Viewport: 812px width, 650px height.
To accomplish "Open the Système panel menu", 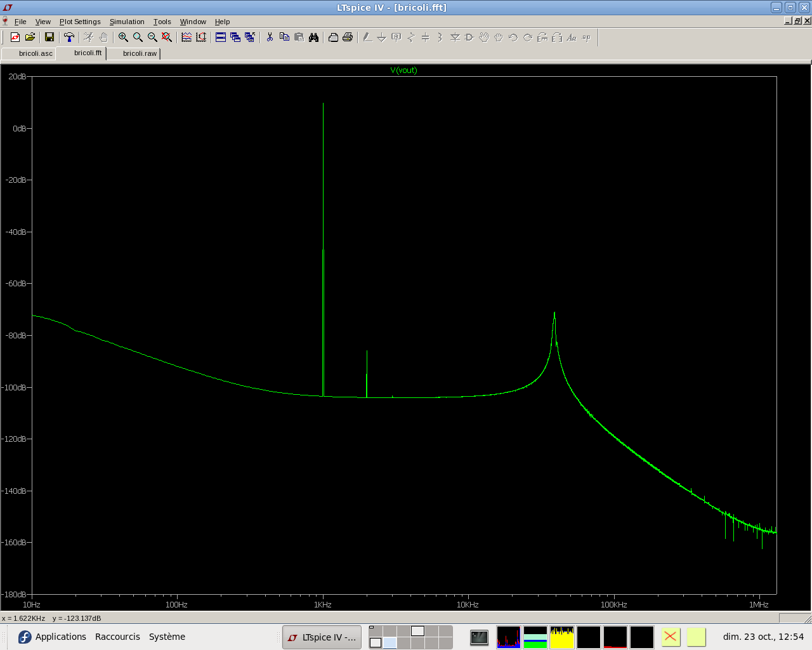I will 167,637.
